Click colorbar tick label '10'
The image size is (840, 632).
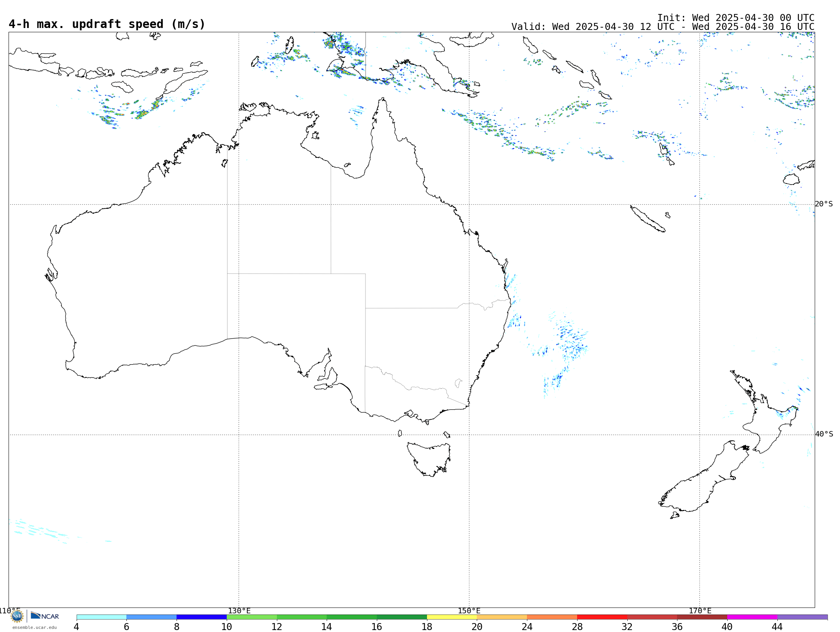227,627
